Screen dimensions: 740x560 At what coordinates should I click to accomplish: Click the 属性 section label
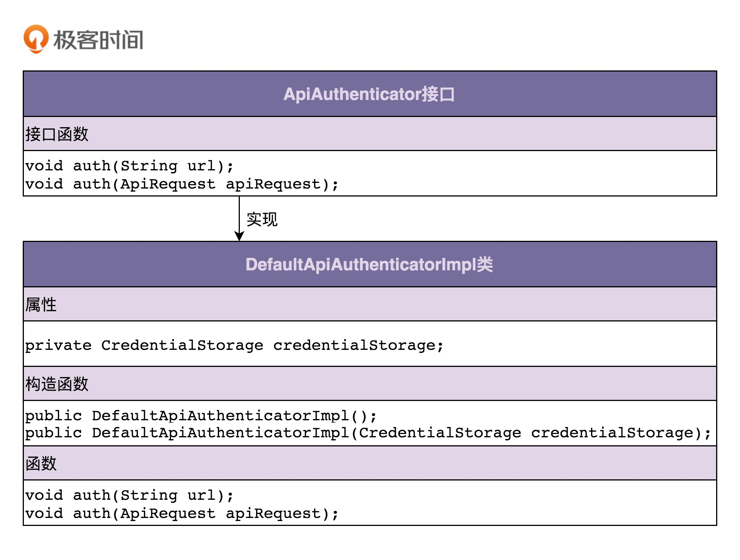[x=41, y=305]
